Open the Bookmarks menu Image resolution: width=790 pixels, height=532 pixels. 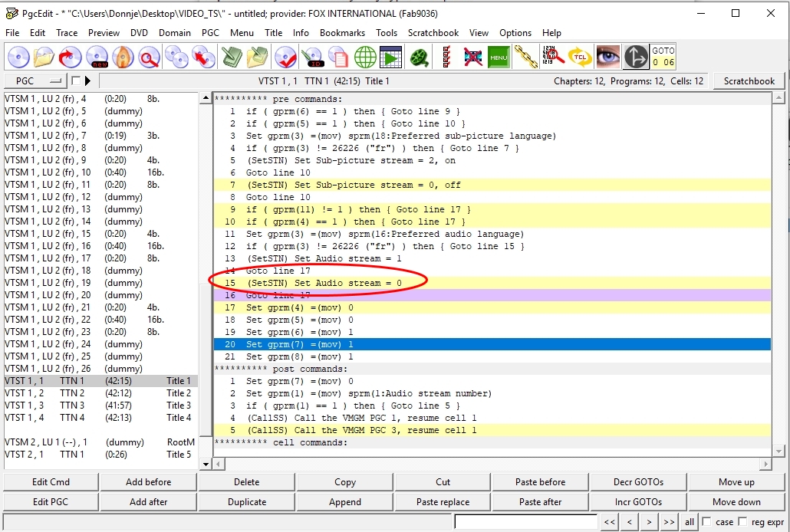[342, 33]
